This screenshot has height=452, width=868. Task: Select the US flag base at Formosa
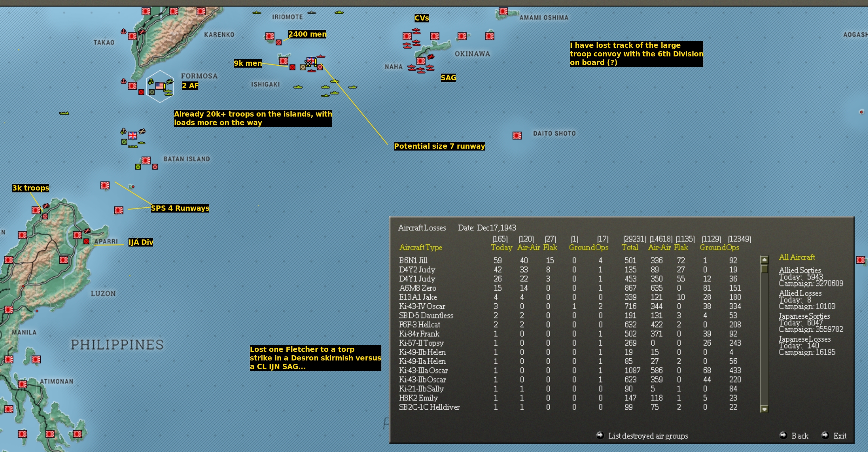pyautogui.click(x=160, y=86)
